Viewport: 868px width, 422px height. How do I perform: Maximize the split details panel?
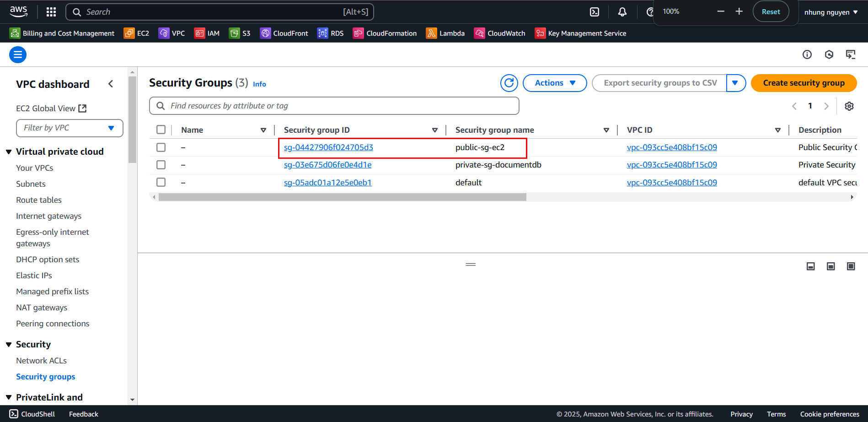(x=851, y=266)
